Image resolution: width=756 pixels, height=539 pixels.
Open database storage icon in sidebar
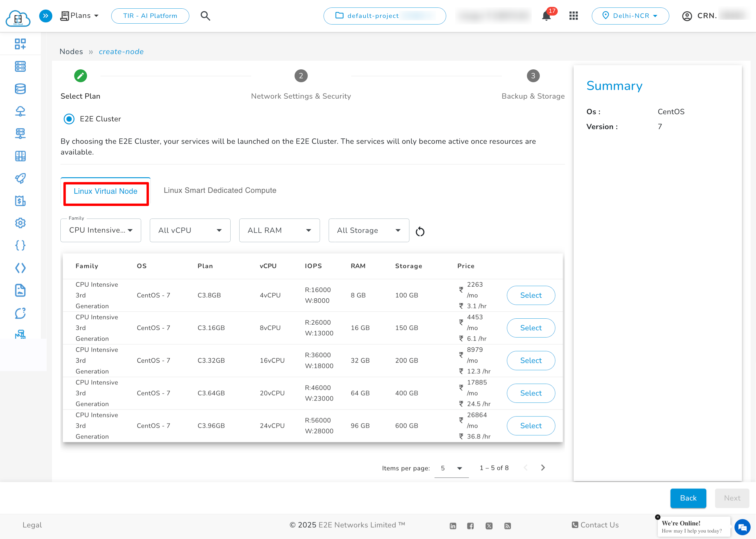pos(20,88)
